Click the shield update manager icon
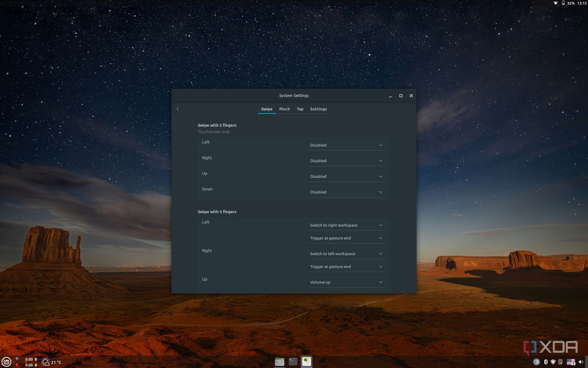This screenshot has height=368, width=588. (x=553, y=362)
